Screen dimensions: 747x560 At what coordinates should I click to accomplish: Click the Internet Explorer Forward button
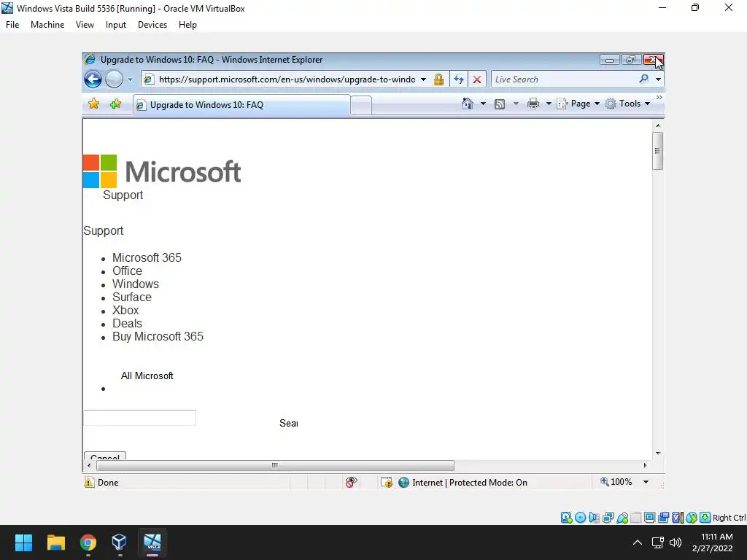click(114, 79)
